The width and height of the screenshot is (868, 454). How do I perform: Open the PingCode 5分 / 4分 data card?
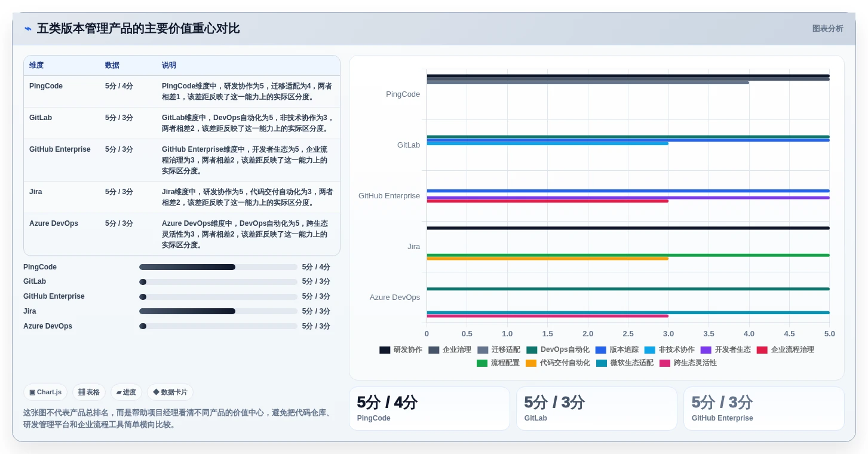[430, 409]
